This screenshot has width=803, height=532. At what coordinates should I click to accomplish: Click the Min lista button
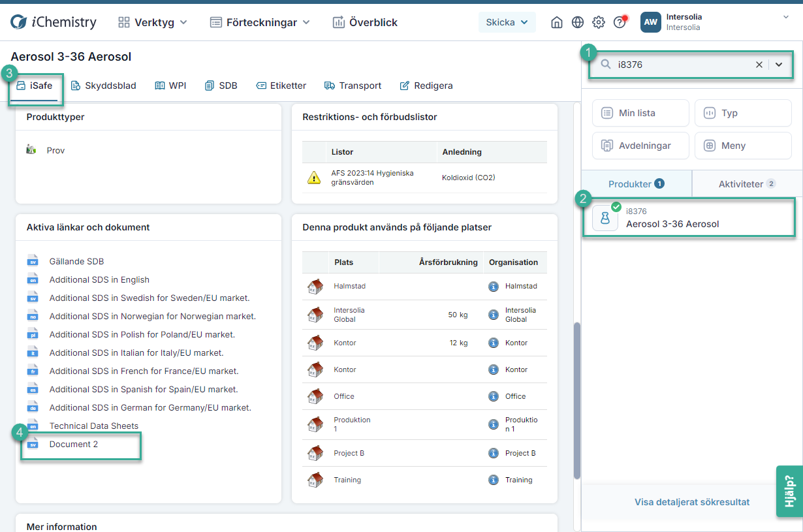click(640, 113)
